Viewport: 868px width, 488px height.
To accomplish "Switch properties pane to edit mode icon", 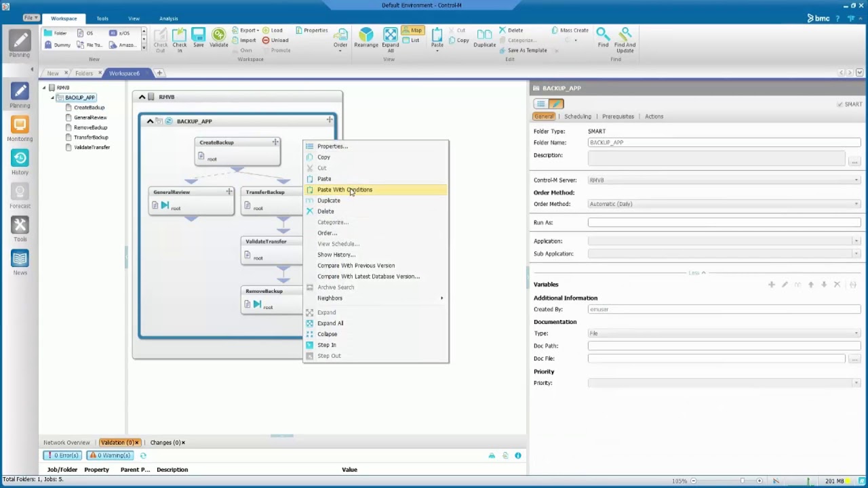I will (556, 104).
